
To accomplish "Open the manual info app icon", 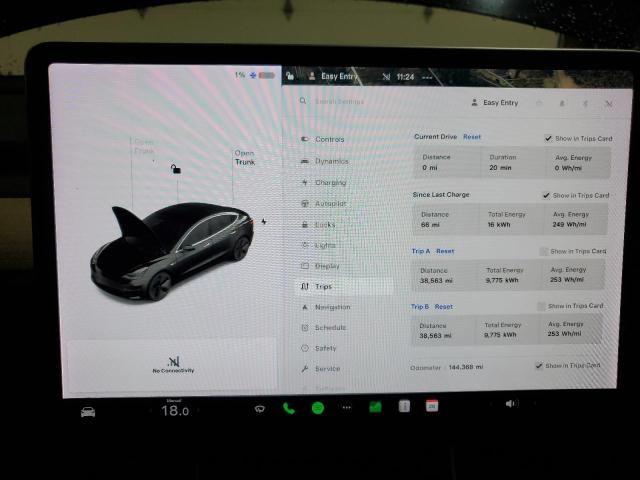I will (x=404, y=406).
